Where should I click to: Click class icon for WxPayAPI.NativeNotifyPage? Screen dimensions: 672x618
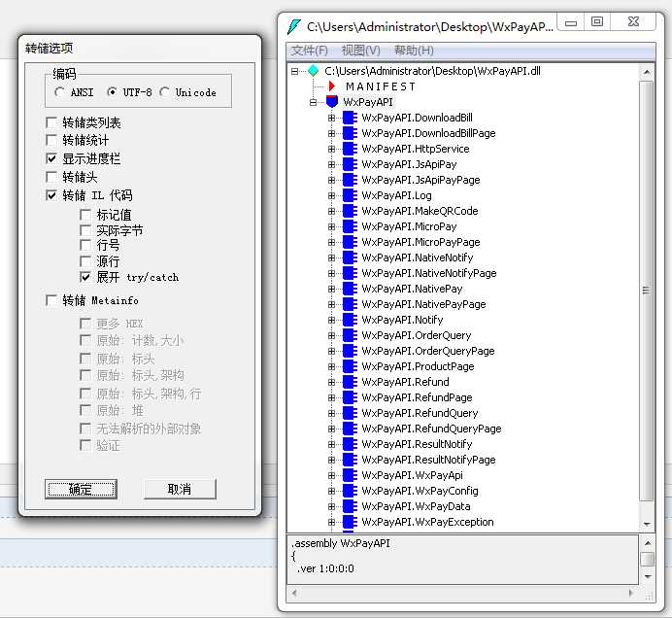[350, 273]
